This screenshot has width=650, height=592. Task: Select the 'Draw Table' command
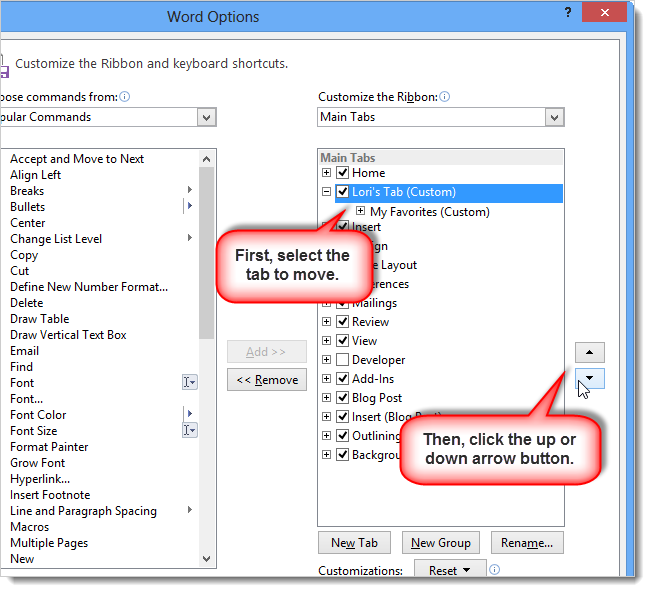point(40,319)
